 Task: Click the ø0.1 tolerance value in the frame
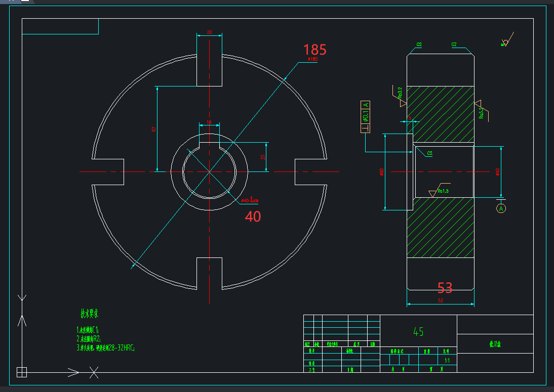pyautogui.click(x=365, y=115)
